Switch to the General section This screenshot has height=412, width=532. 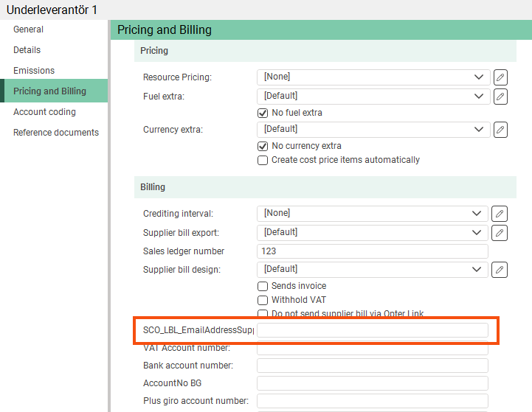pyautogui.click(x=28, y=29)
